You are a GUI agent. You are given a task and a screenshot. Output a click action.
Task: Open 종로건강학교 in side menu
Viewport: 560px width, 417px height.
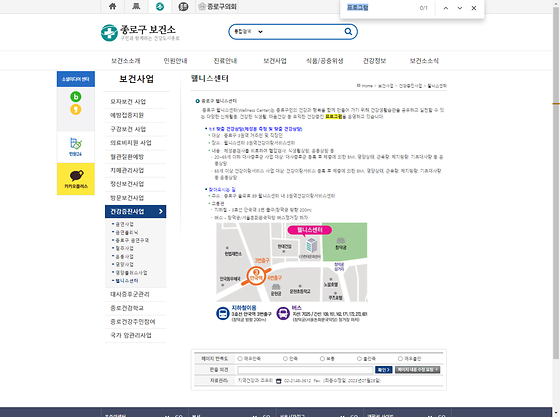(x=127, y=308)
